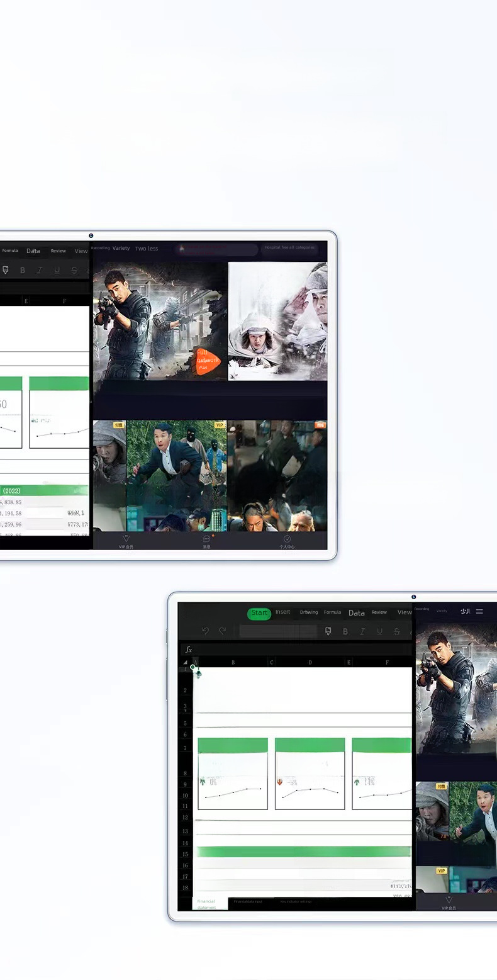Image resolution: width=497 pixels, height=980 pixels.
Task: Toggle Bold in lower tablet spreadsheet toolbar
Action: [345, 631]
